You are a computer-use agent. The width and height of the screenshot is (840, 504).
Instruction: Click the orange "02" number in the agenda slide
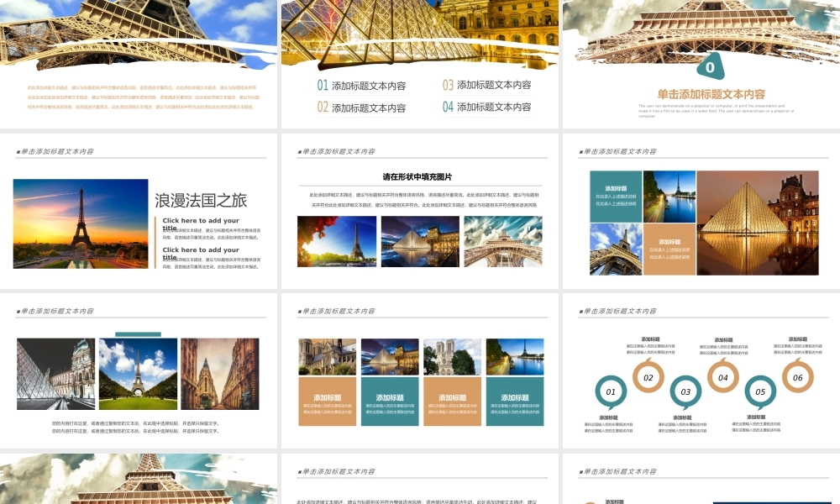coord(323,107)
